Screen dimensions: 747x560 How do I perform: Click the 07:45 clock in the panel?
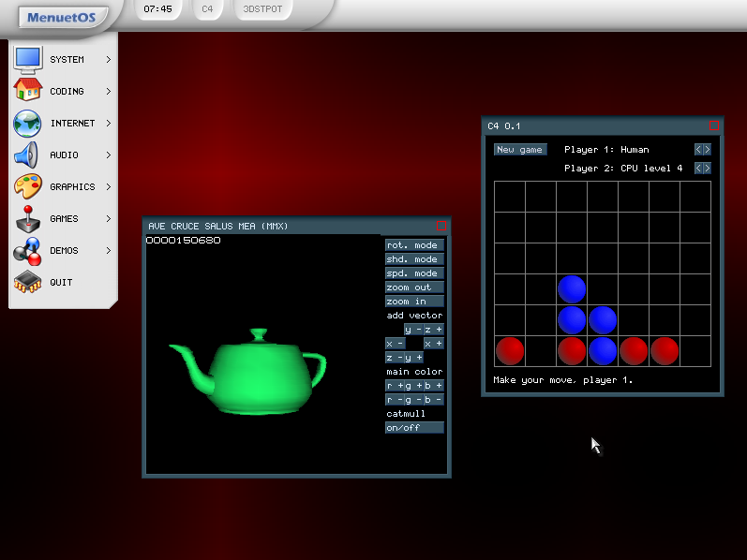(157, 9)
